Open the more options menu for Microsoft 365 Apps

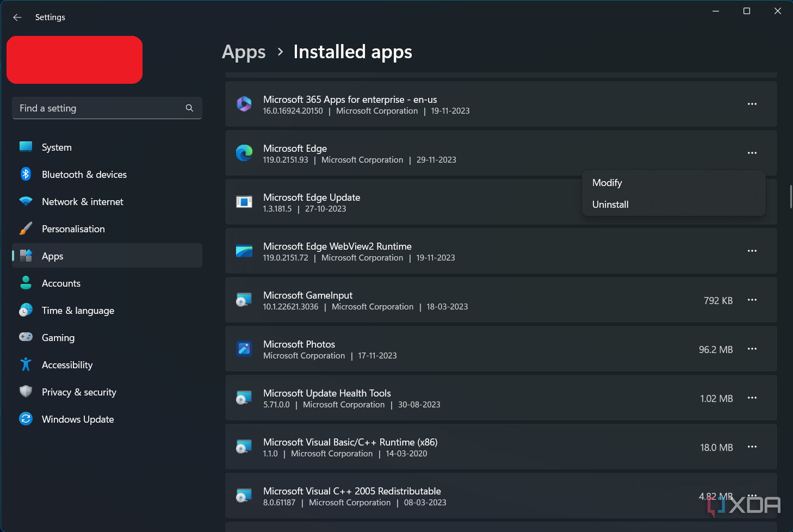click(752, 104)
